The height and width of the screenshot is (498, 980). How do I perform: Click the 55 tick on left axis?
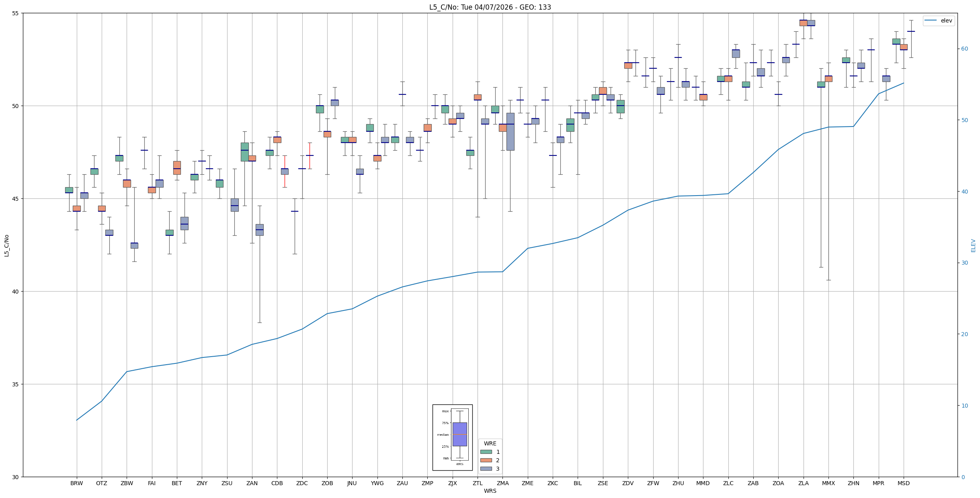(16, 13)
